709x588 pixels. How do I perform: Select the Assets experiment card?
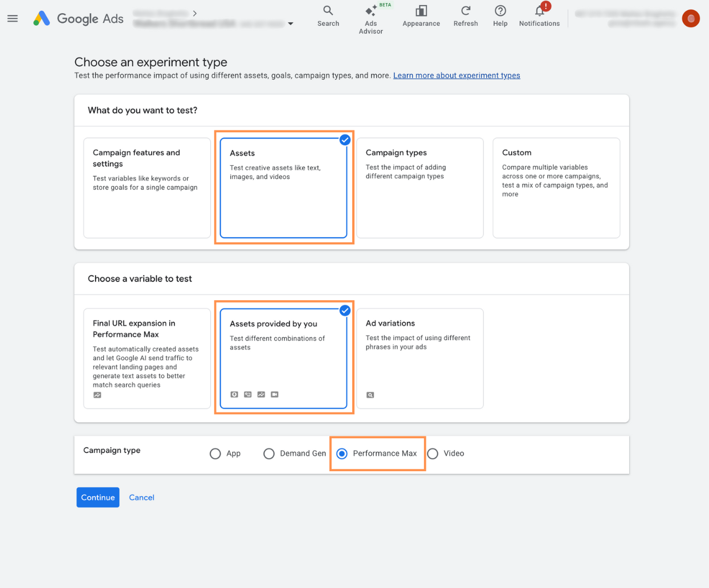click(284, 188)
